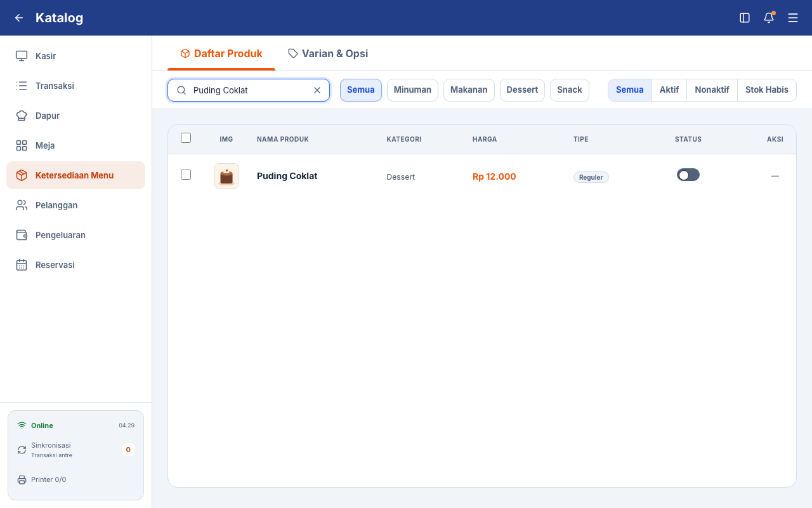
Task: Click the Ketersediaan Menu box icon
Action: click(x=22, y=175)
